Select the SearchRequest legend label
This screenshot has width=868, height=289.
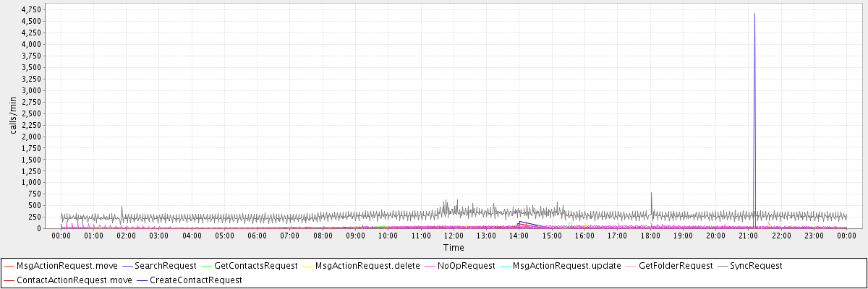(166, 266)
